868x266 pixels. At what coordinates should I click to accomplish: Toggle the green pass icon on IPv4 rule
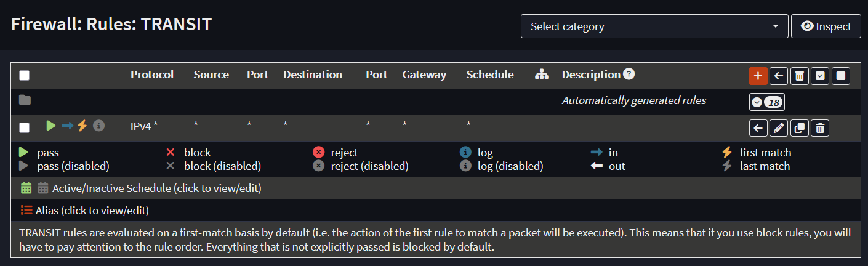click(x=51, y=126)
